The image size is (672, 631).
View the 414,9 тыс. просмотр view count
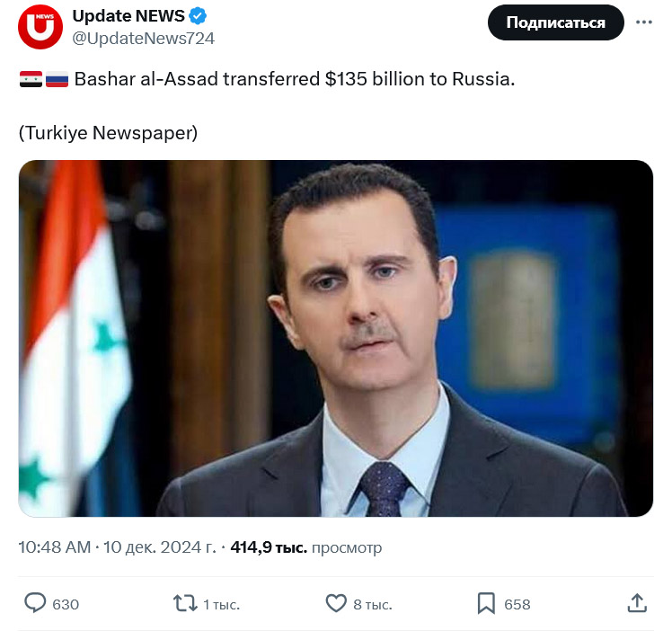coord(306,547)
